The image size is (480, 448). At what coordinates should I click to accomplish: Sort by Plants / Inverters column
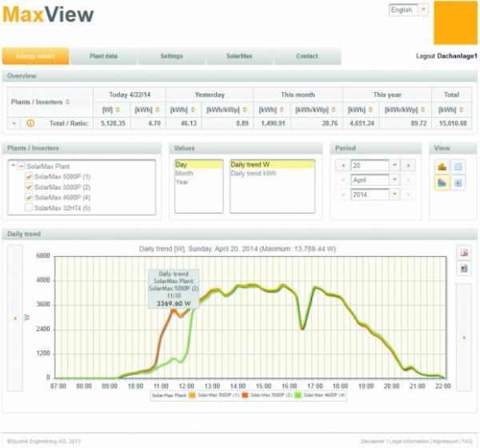click(68, 102)
